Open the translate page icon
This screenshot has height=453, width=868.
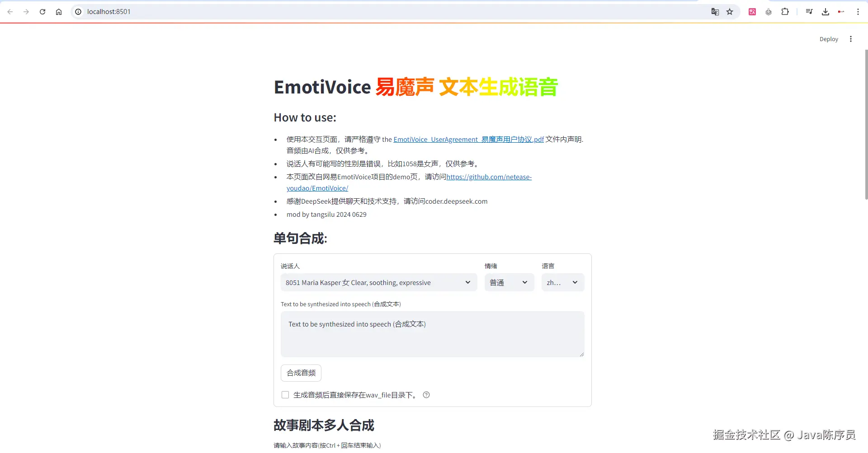click(715, 12)
